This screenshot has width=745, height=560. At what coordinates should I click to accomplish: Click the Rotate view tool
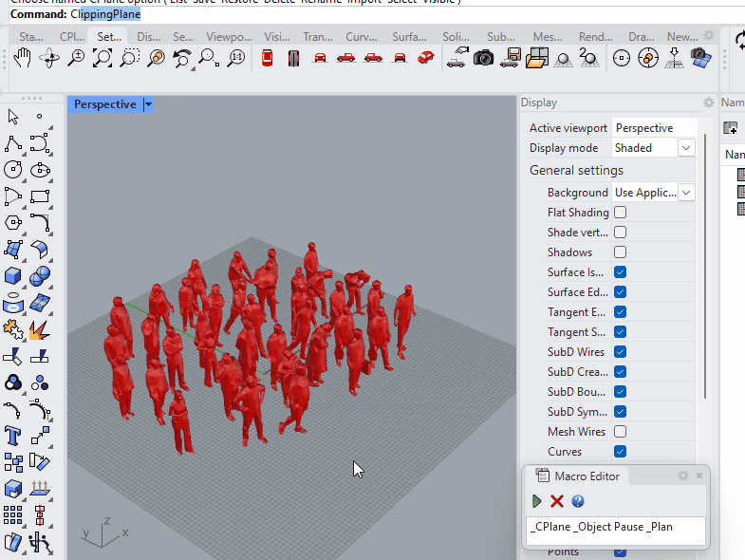[49, 58]
